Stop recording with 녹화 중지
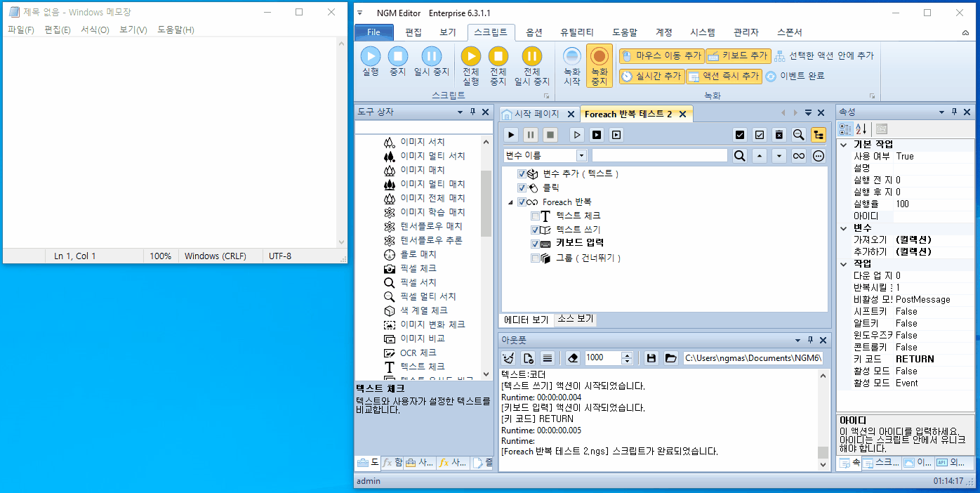The image size is (980, 493). 599,66
